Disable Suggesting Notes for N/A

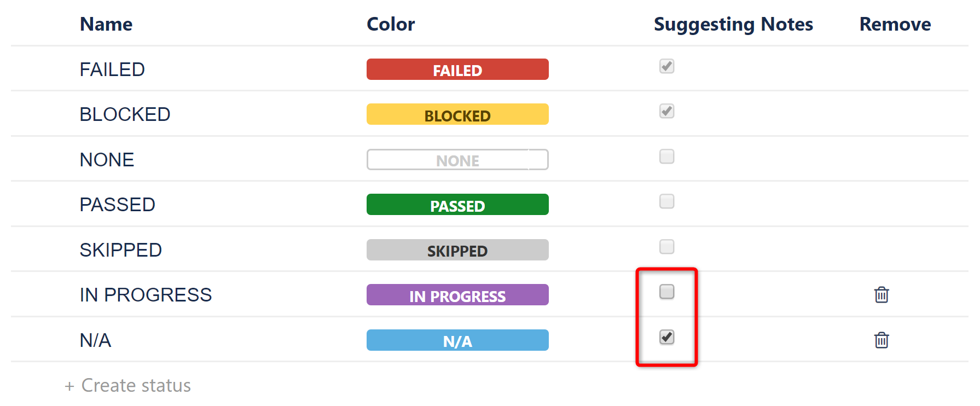[666, 338]
